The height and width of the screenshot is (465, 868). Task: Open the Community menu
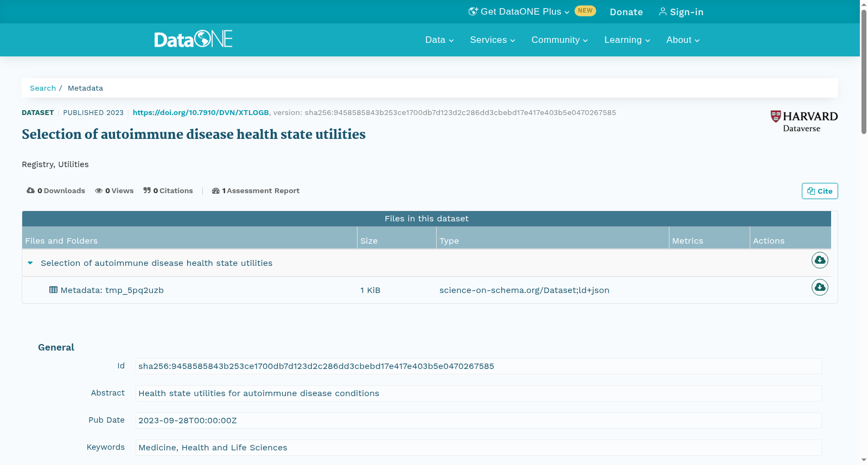[559, 40]
